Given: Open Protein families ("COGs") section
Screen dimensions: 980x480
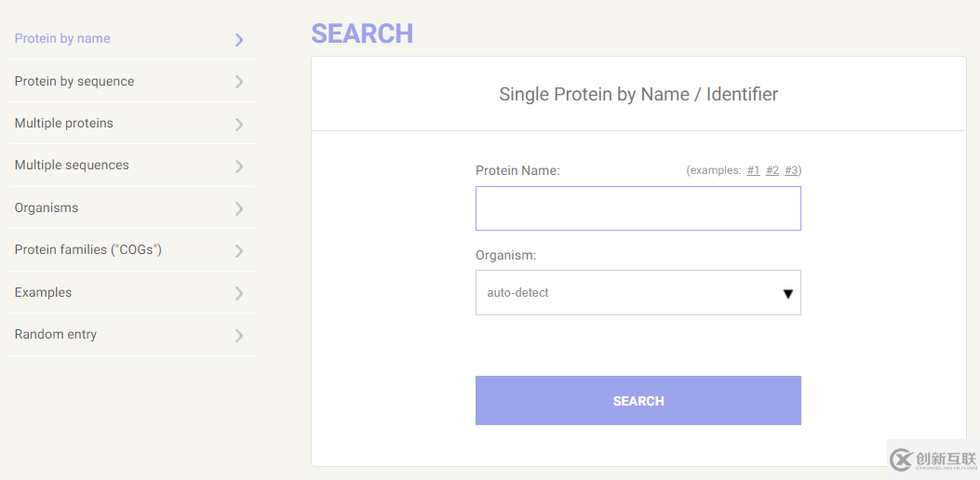Looking at the screenshot, I should coord(88,250).
